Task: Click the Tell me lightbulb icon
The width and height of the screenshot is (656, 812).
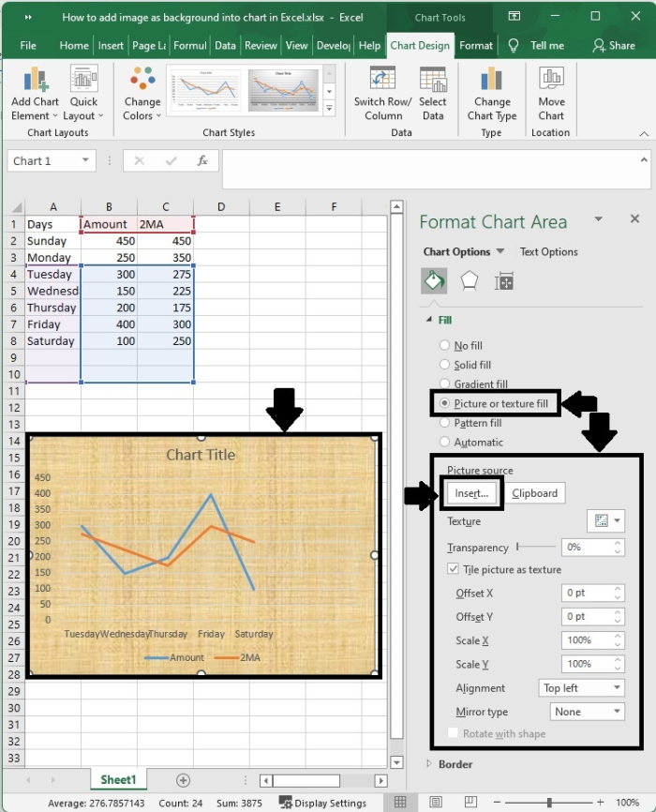Action: tap(514, 46)
